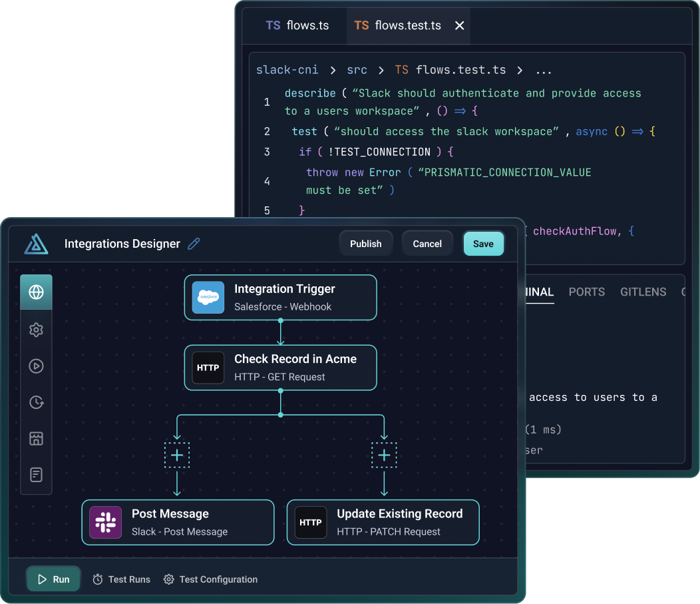Screen dimensions: 700x604
Task: Click line number 1 in code editor
Action: (x=267, y=102)
